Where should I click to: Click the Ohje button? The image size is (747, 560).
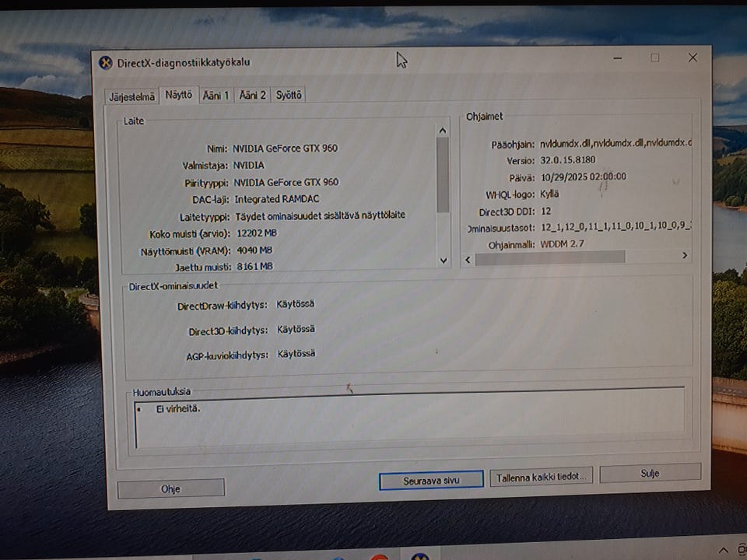click(170, 489)
